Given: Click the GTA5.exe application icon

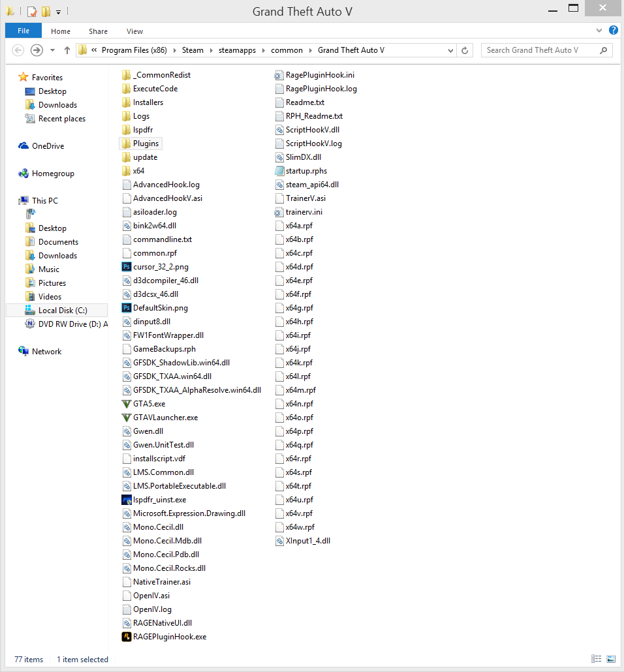Looking at the screenshot, I should 127,404.
